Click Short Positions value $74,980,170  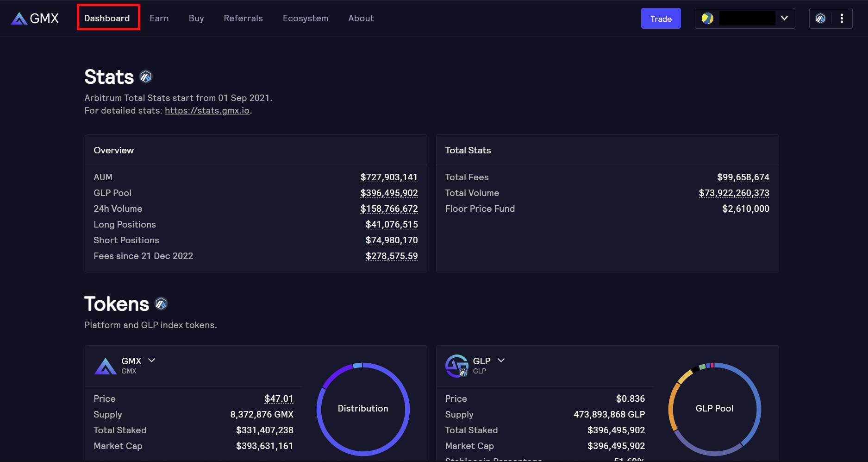click(x=392, y=240)
